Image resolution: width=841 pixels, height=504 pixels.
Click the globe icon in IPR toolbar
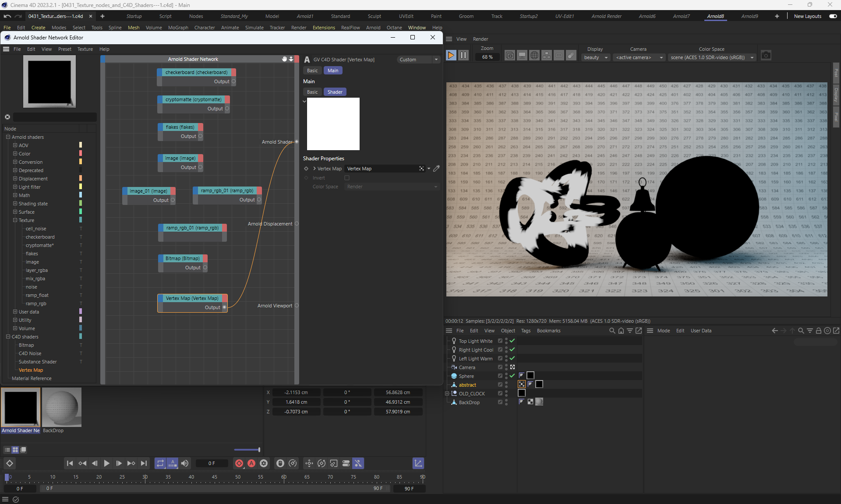point(534,56)
